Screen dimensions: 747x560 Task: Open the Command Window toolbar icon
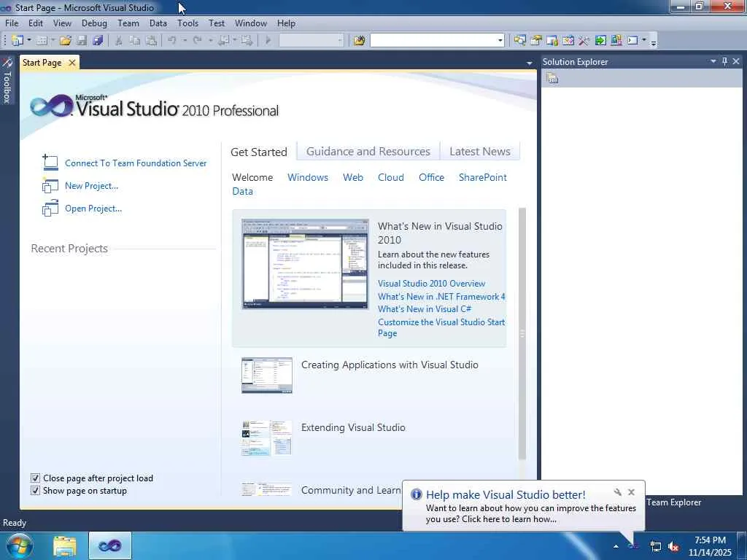coord(632,41)
